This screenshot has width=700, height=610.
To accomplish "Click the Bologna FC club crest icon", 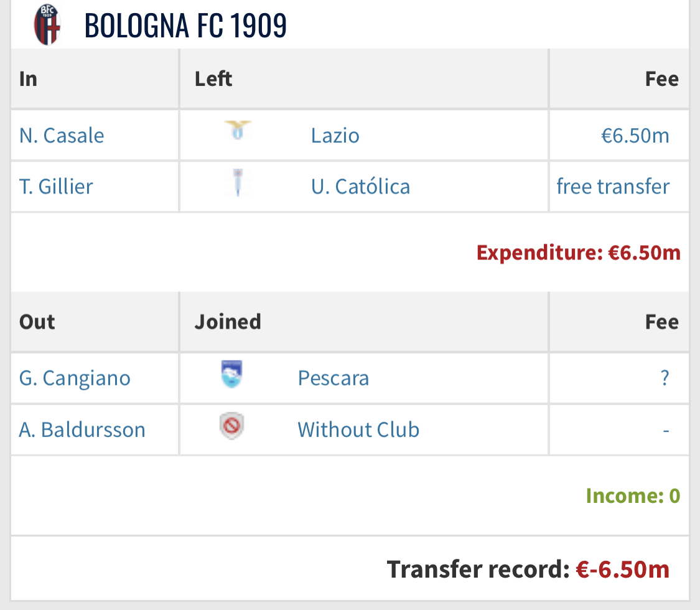I will pyautogui.click(x=47, y=25).
